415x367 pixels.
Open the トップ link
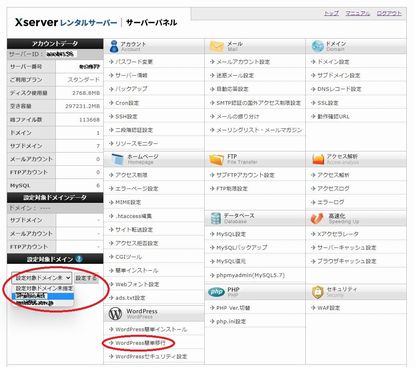click(331, 13)
